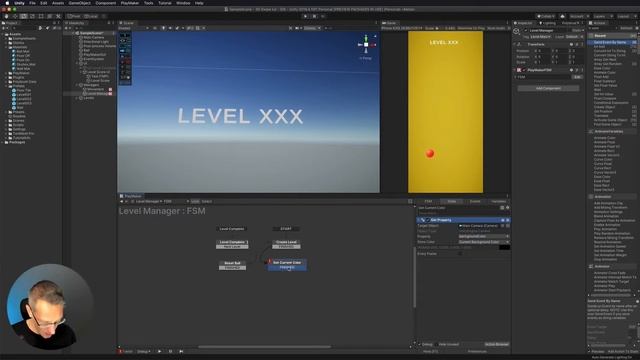The image size is (640, 360).
Task: Toggle the PlayMaker Lock button
Action: click(x=196, y=201)
